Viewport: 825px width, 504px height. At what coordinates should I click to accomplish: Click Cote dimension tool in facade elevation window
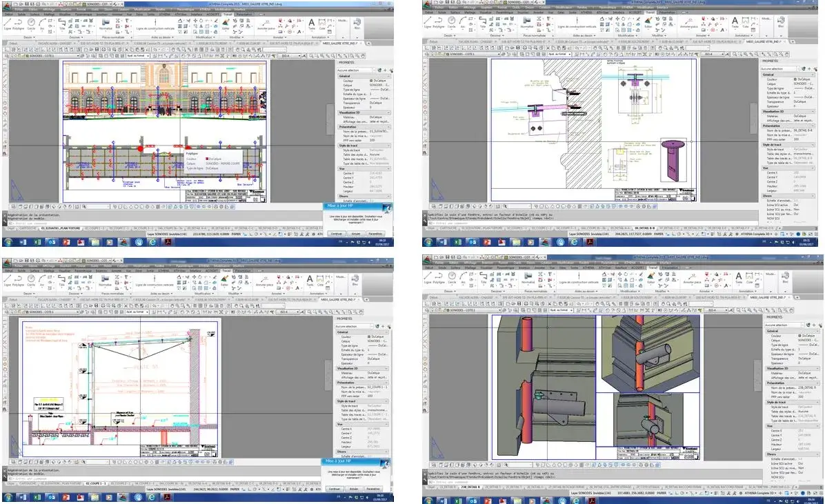tap(324, 23)
